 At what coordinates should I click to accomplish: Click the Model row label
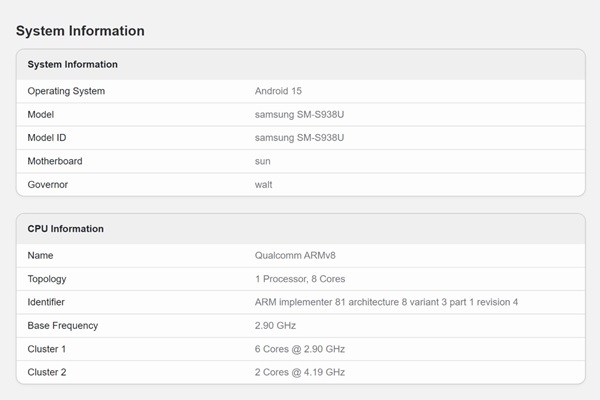41,114
